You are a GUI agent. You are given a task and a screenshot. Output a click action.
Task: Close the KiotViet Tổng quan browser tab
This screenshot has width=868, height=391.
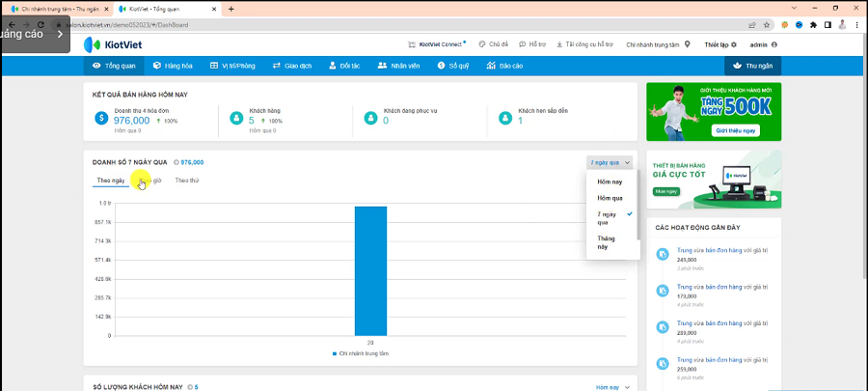tap(214, 9)
